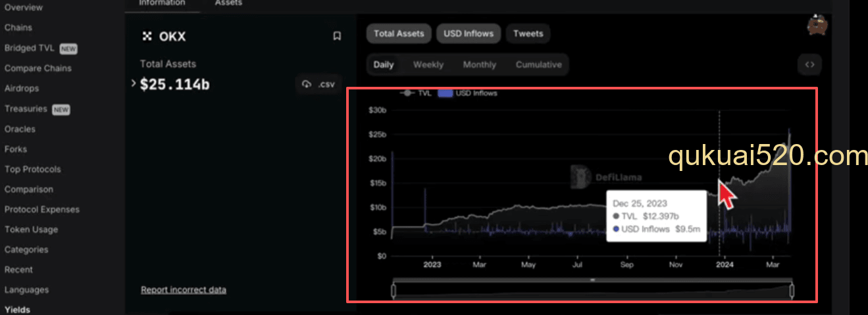Open Protocol Expenses in the sidebar
The height and width of the screenshot is (315, 868).
[x=42, y=209]
